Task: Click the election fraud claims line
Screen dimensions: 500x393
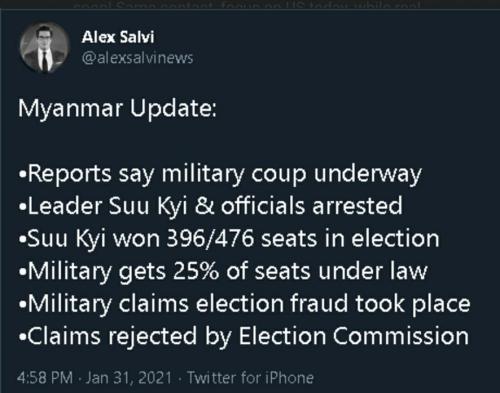Action: [x=244, y=304]
